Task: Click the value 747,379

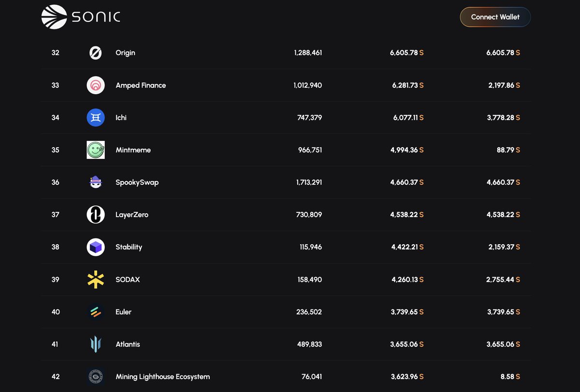Action: pos(309,117)
